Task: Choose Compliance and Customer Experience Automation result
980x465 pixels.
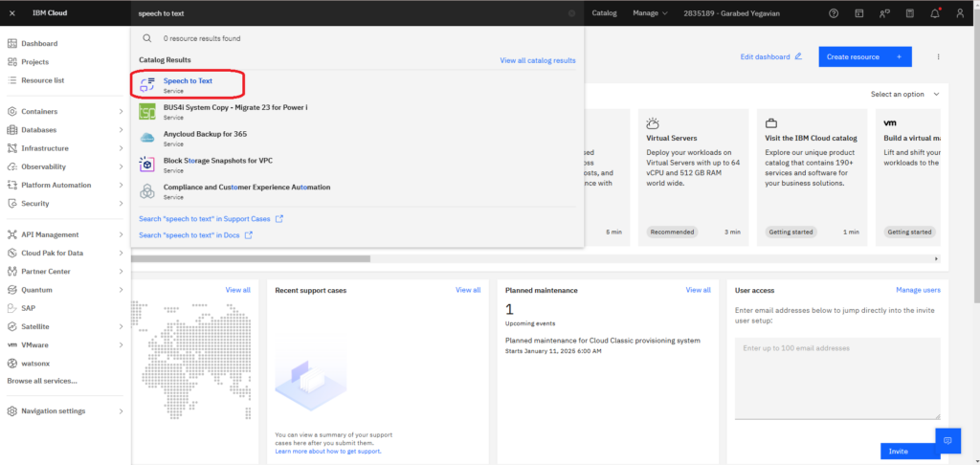Action: pos(357,191)
